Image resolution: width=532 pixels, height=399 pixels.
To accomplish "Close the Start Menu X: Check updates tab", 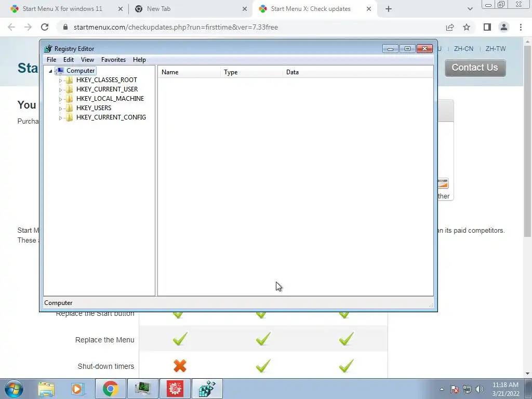I will point(369,9).
